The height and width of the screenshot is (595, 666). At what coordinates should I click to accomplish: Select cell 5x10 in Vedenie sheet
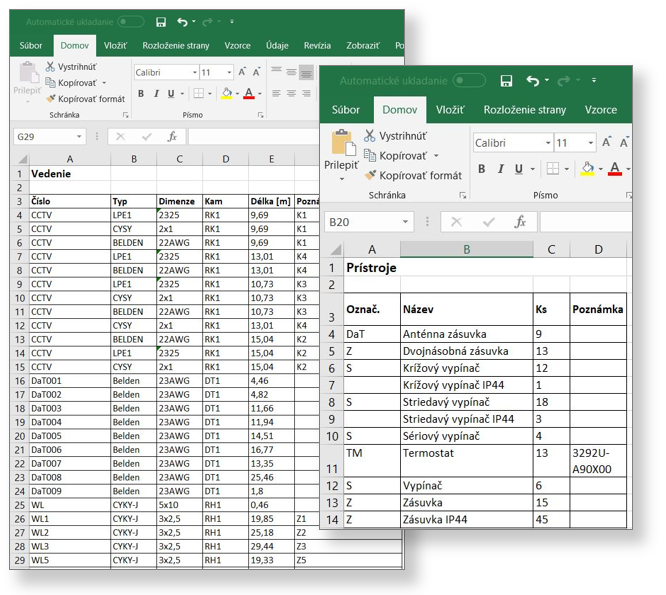click(x=179, y=505)
